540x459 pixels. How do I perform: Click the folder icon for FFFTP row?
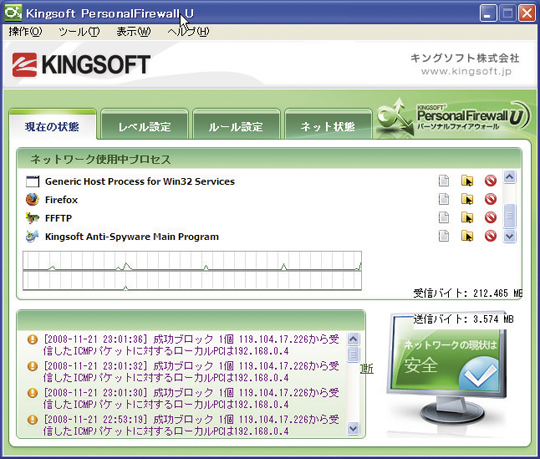point(467,217)
